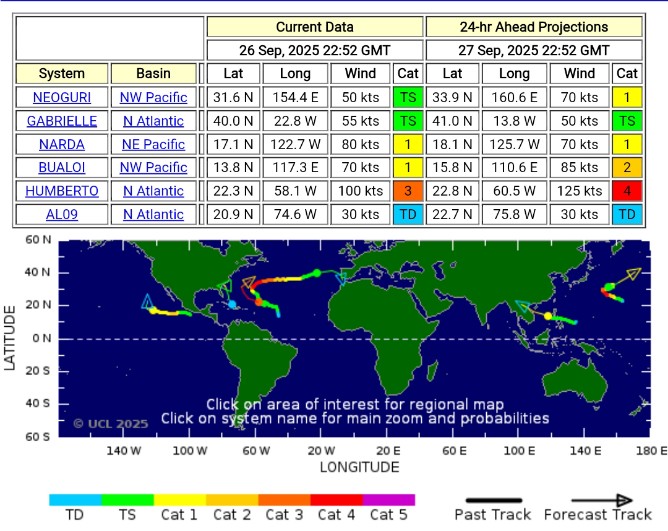Viewport: 668px width, 531px height.
Task: Open NW Pacific basin link in NEOGURI row
Action: 153,97
